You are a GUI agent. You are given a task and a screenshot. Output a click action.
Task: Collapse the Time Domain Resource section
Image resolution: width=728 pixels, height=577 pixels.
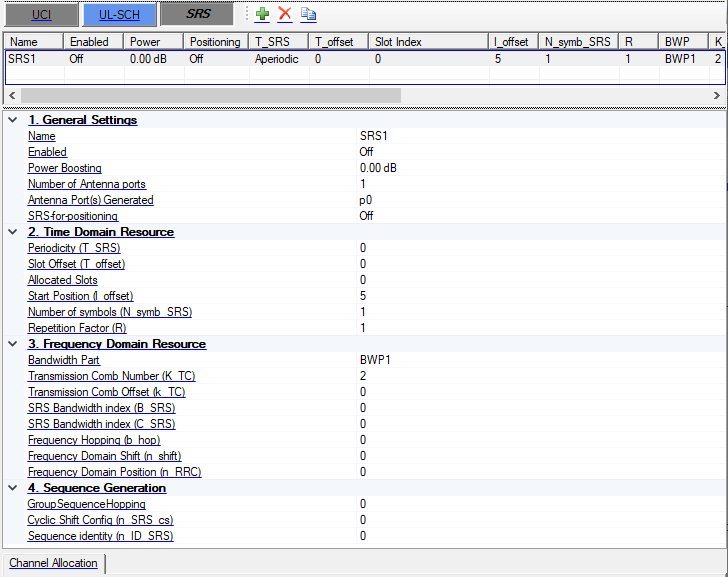(12, 232)
